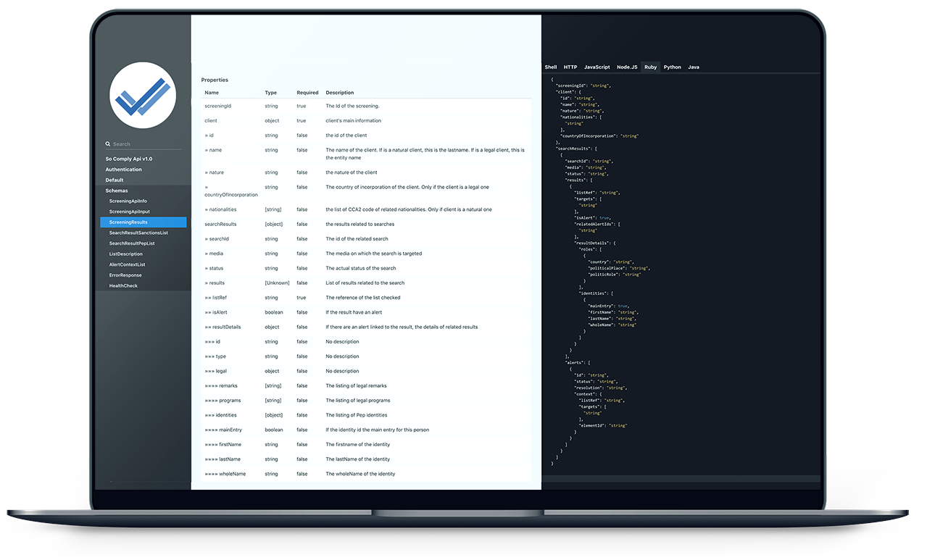Click the "» status" row name in the table
927x560 pixels.
coord(214,268)
